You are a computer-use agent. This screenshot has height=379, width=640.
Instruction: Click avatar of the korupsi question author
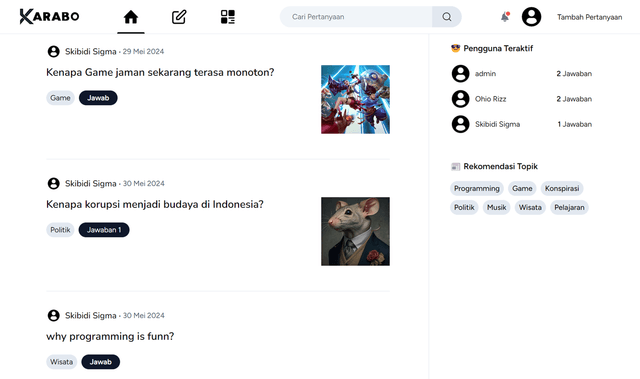53,184
